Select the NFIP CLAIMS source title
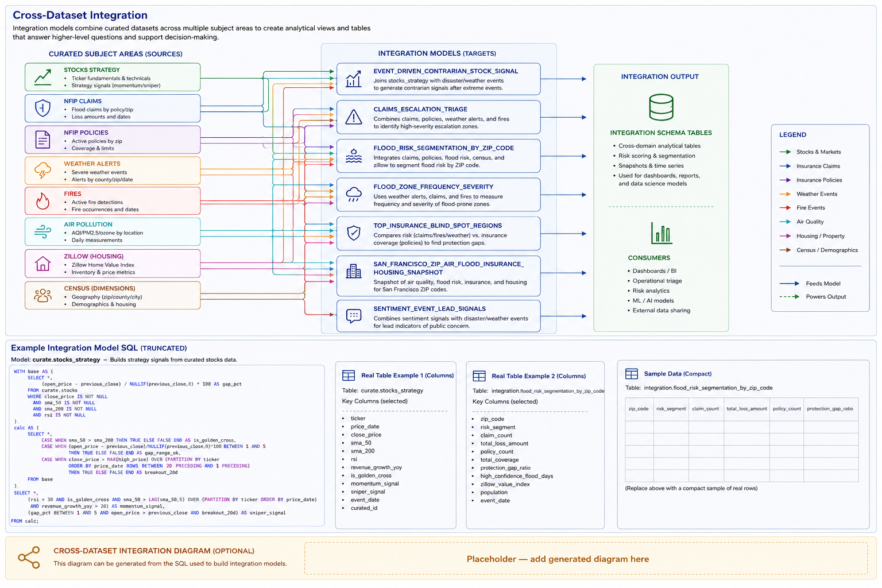This screenshot has height=588, width=882. (83, 101)
